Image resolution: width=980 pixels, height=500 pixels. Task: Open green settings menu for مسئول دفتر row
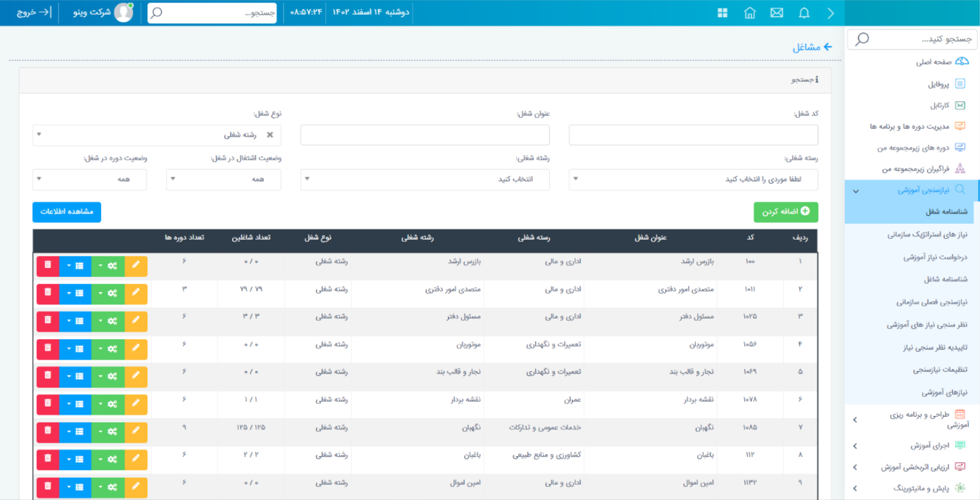click(x=108, y=321)
